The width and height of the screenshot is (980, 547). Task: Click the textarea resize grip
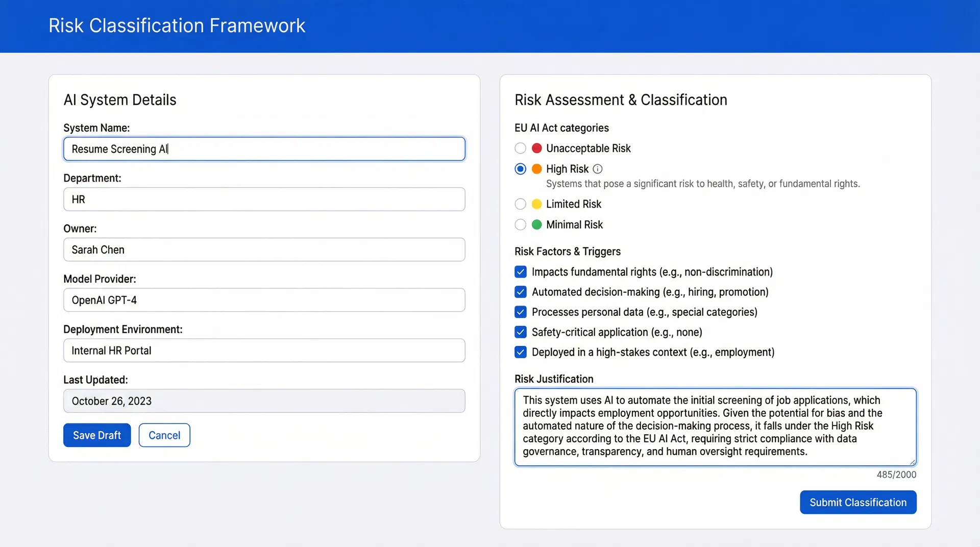point(912,461)
